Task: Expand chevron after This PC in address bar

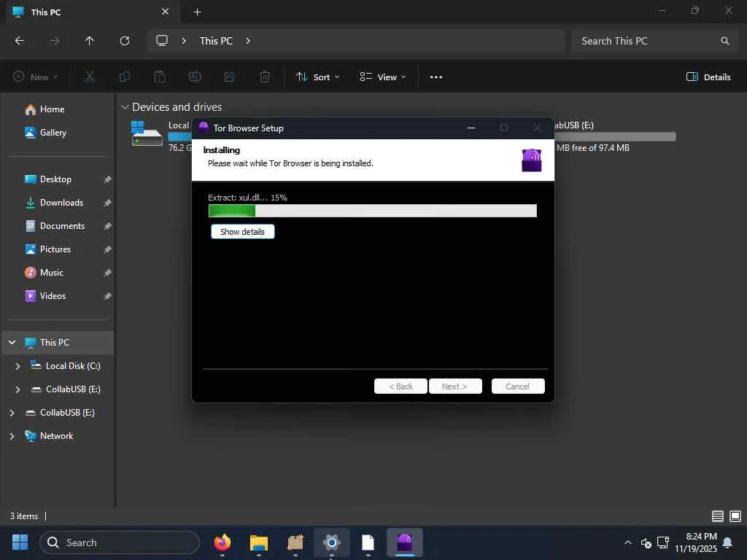Action: click(x=248, y=41)
